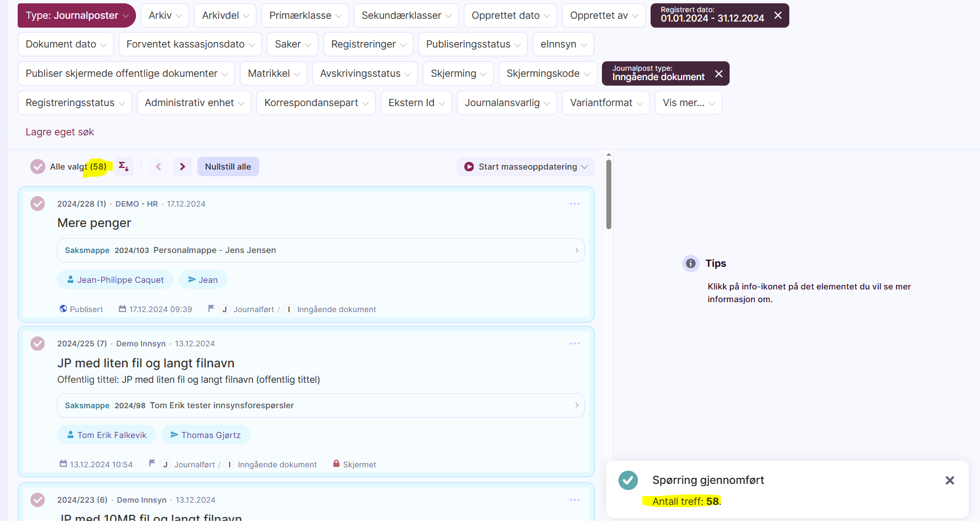This screenshot has height=522, width=980.
Task: Expand the Arkiv filter
Action: tap(165, 15)
